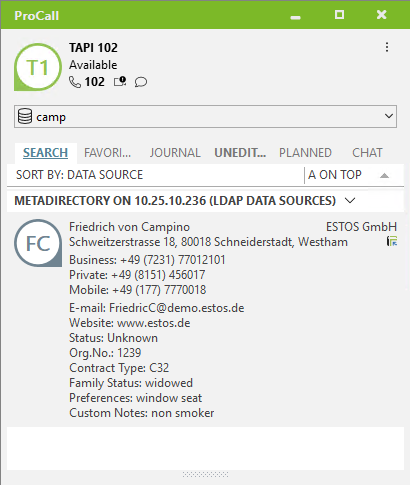Email FriedricC@demo.estos.de
The width and height of the screenshot is (410, 485).
176,308
